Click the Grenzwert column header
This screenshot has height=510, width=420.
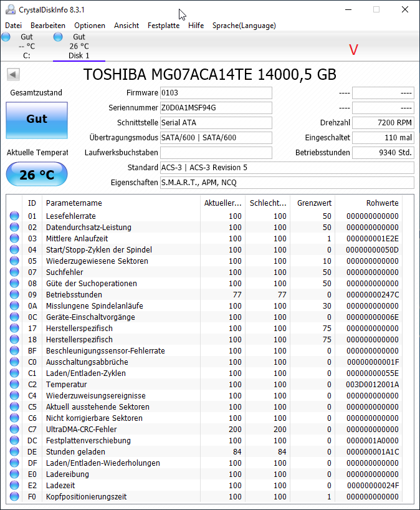pyautogui.click(x=313, y=203)
